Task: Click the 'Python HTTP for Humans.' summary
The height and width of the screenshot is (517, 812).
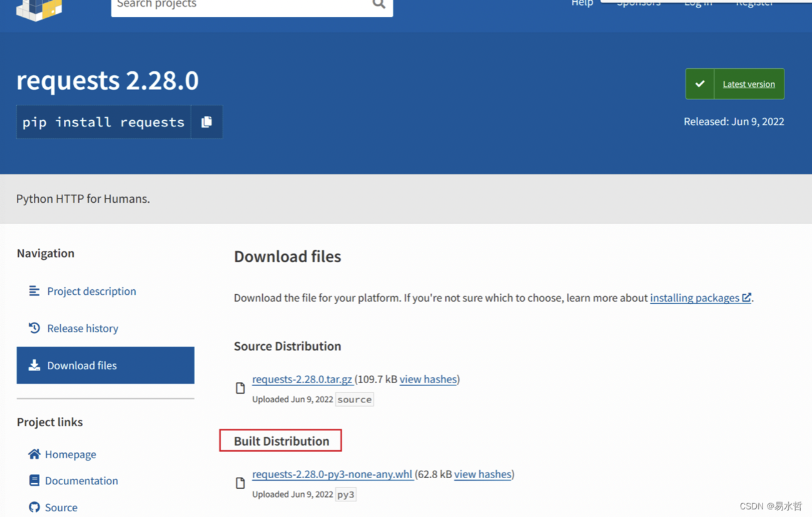Action: click(83, 199)
